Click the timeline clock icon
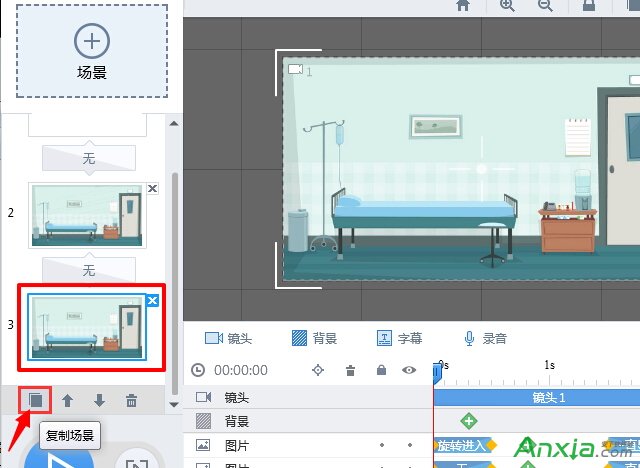 pyautogui.click(x=198, y=370)
